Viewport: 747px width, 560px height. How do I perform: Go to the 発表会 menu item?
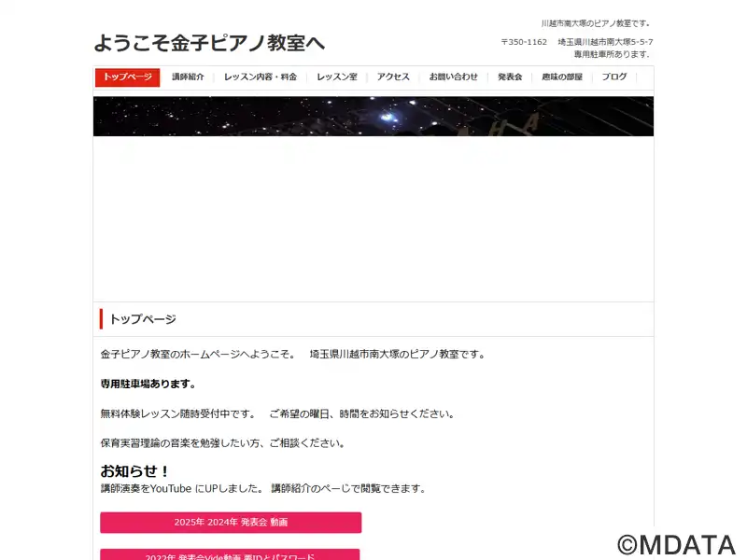510,77
